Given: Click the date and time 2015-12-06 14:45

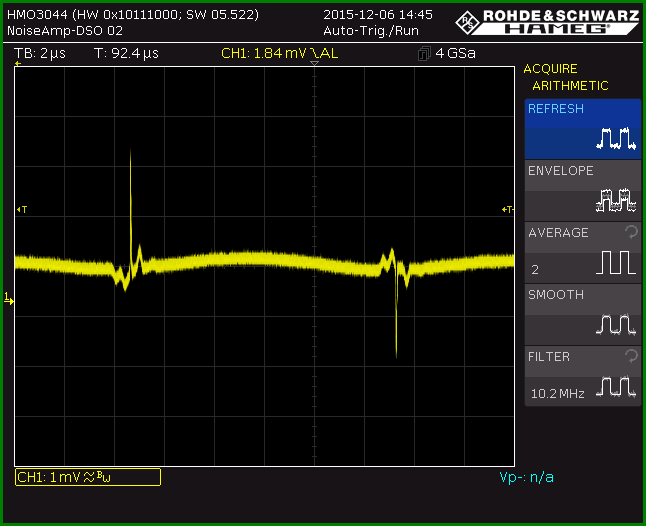Looking at the screenshot, I should click(378, 14).
